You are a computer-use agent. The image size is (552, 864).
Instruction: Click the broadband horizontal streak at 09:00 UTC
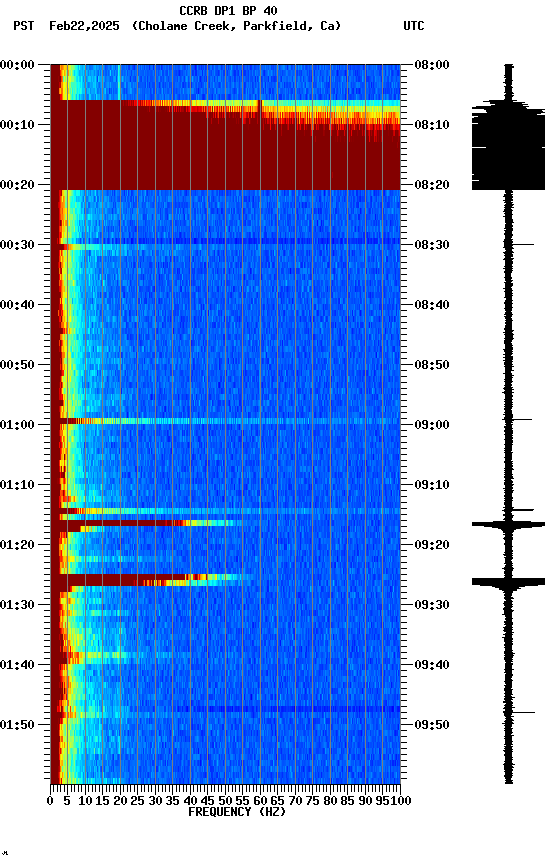click(225, 421)
